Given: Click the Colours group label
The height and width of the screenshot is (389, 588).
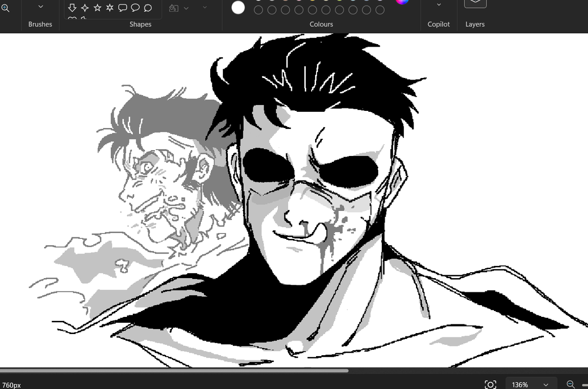Looking at the screenshot, I should [x=321, y=24].
